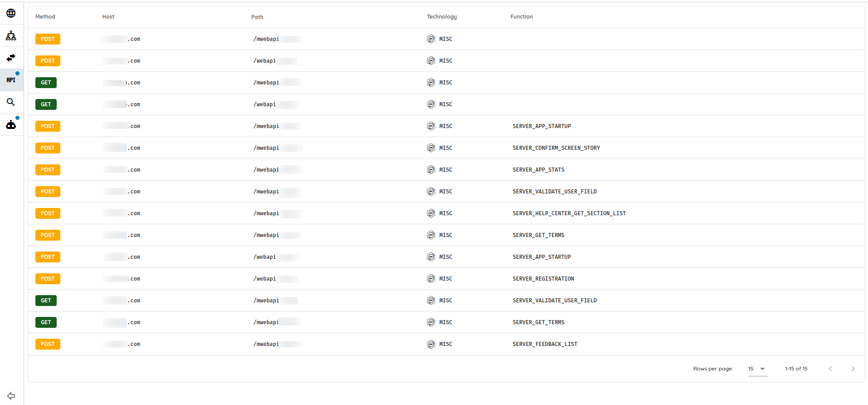
Task: Select SERVER_CONFIRM_SCREEN_STORY function text
Action: pyautogui.click(x=556, y=148)
